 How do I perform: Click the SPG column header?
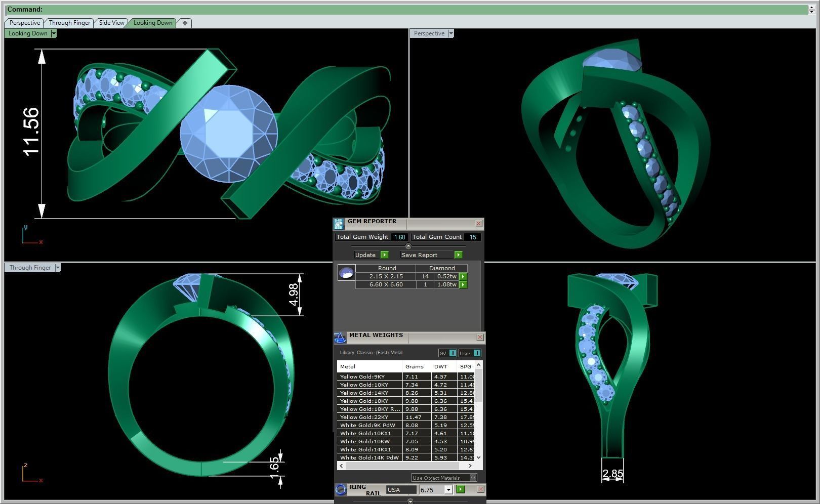(x=466, y=366)
